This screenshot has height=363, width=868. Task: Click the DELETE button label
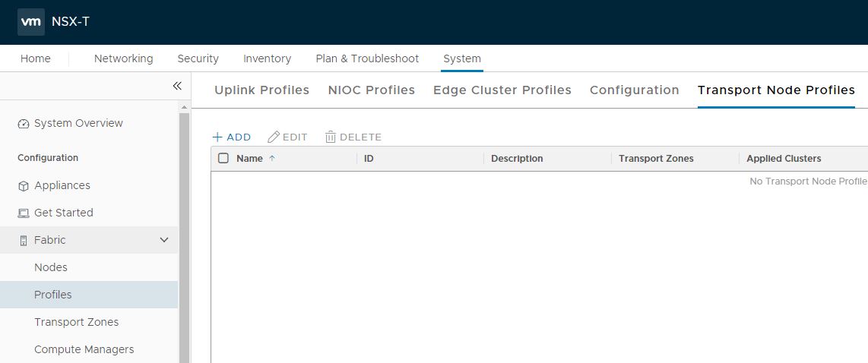360,137
